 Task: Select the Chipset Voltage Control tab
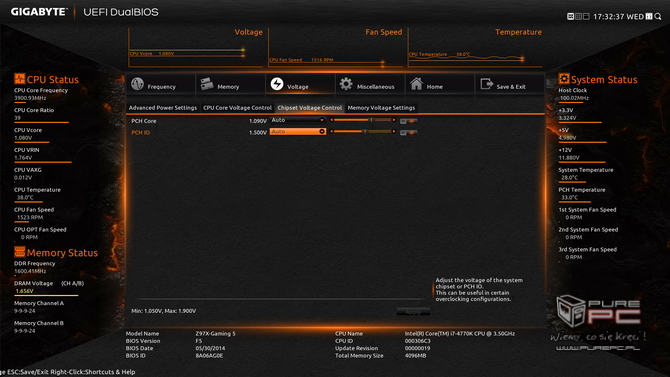(310, 108)
